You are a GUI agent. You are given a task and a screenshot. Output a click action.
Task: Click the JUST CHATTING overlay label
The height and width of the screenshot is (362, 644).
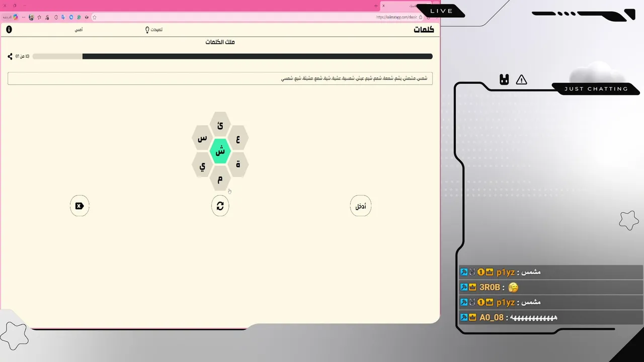596,89
